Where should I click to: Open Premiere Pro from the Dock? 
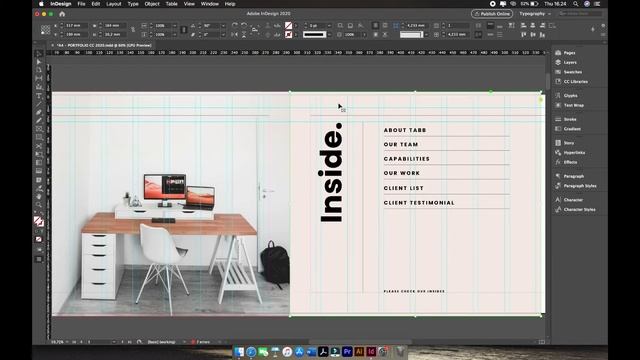pos(347,351)
